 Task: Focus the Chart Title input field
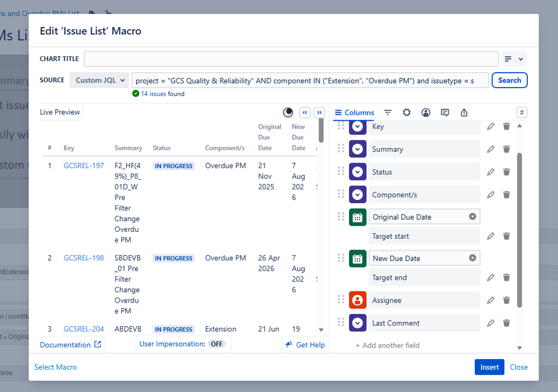click(x=291, y=59)
